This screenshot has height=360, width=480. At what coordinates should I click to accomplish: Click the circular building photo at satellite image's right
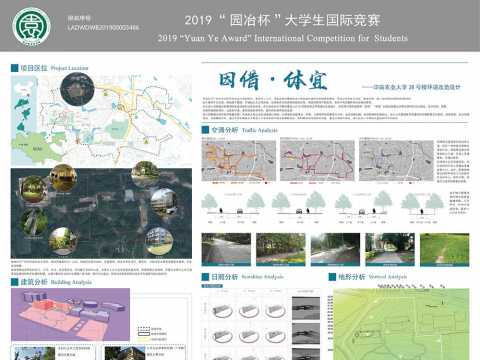click(x=164, y=201)
